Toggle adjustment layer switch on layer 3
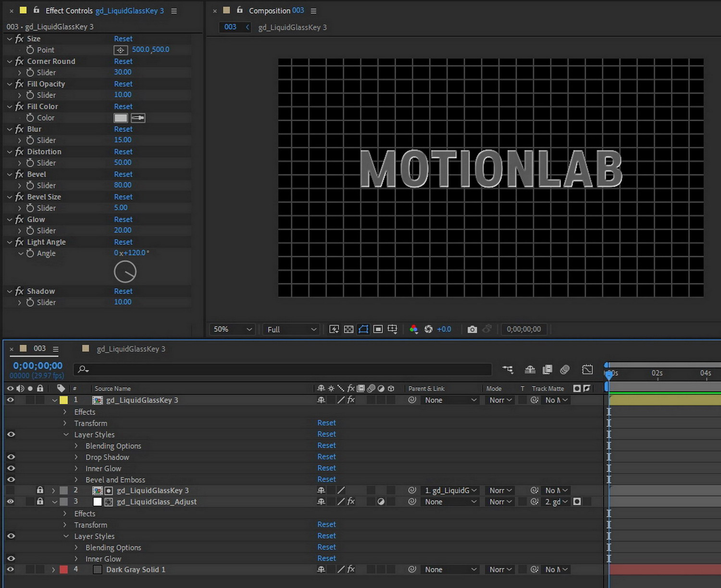721x588 pixels. coord(381,501)
